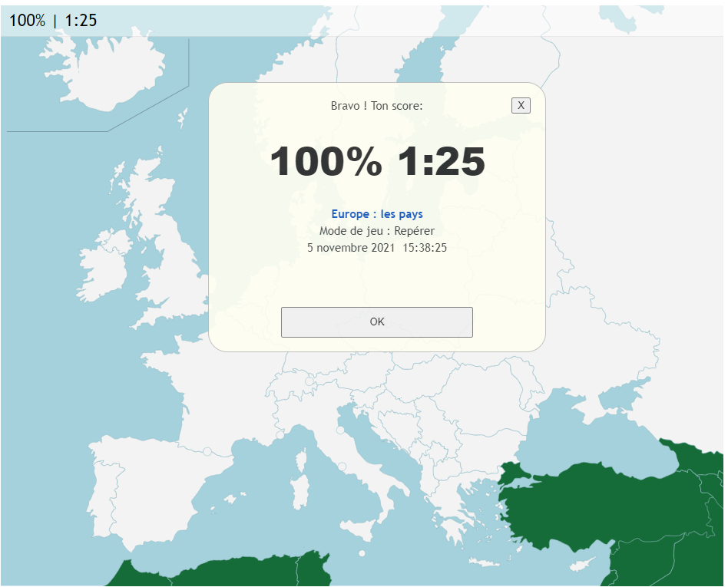Select Sardinia island on the map
Image resolution: width=728 pixels, height=587 pixels.
[x=300, y=493]
